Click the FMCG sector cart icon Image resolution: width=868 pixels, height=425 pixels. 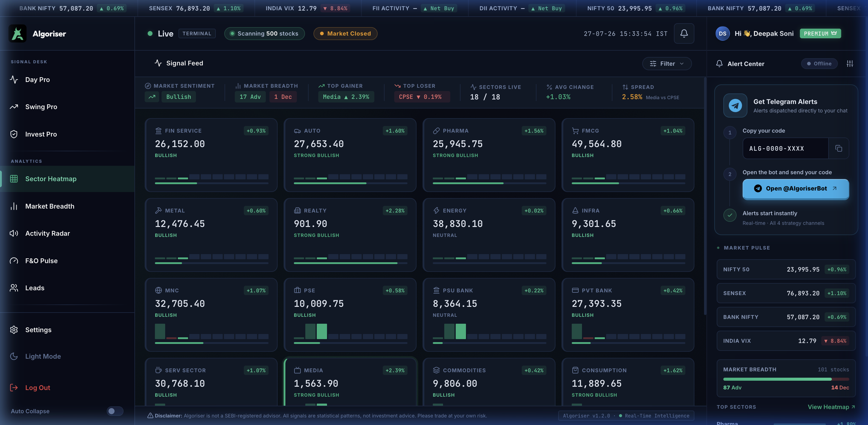[575, 131]
